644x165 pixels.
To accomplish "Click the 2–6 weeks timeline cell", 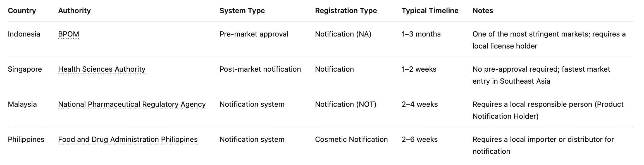I will click(419, 139).
